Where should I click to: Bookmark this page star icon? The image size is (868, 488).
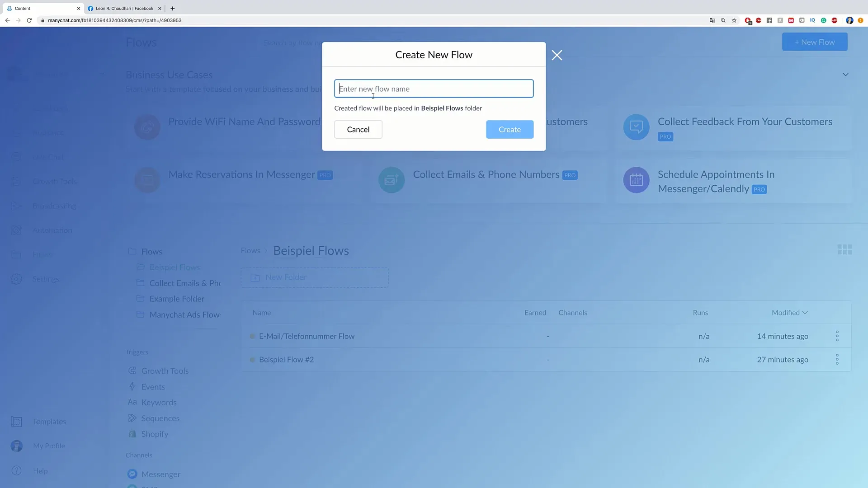click(734, 20)
